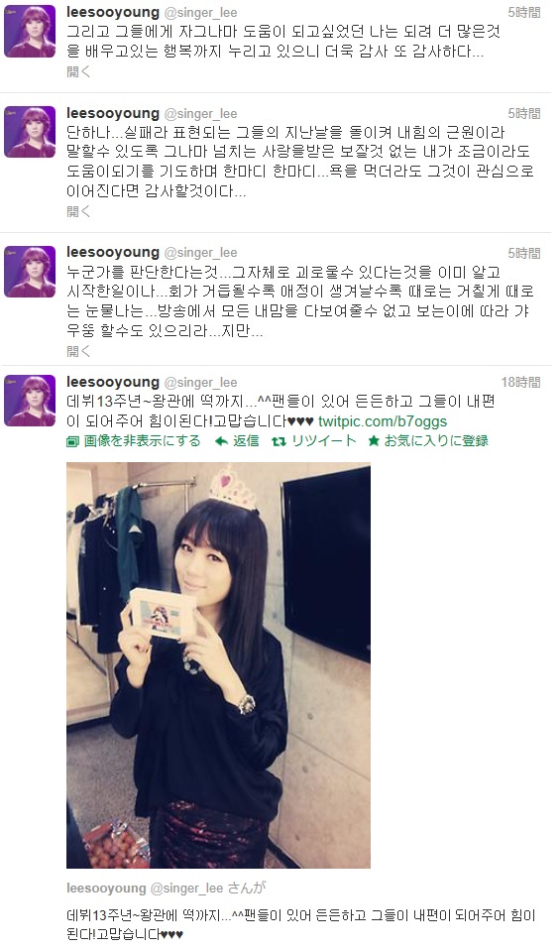Click the favorite star icon (お気に入りに登録)

tap(374, 441)
